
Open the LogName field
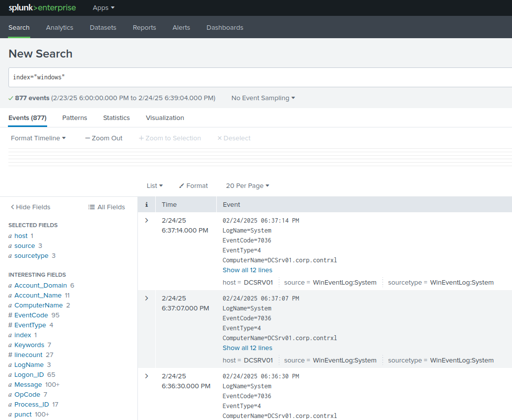(x=29, y=365)
